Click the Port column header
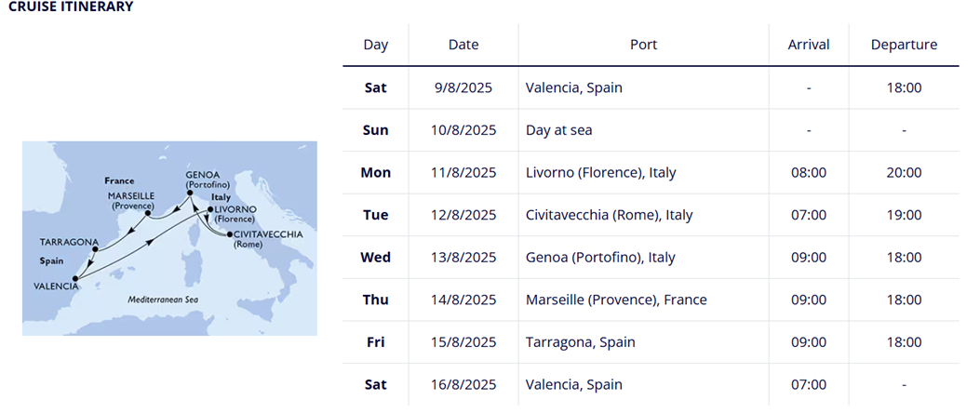980x413 pixels. pos(644,45)
